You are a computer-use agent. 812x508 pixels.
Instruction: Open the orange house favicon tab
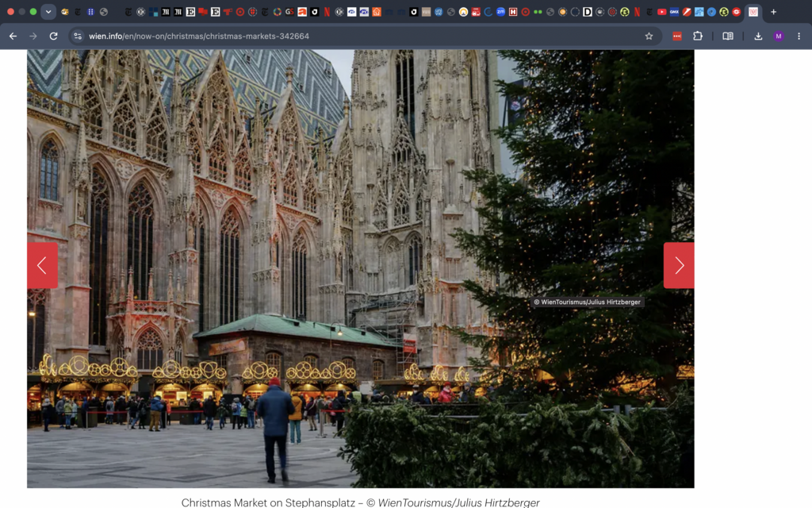click(x=377, y=12)
